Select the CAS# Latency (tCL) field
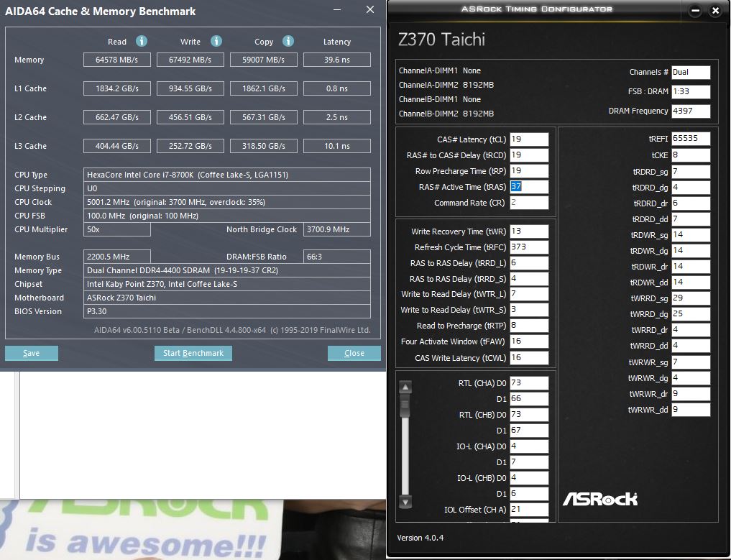The width and height of the screenshot is (731, 560). coord(529,139)
